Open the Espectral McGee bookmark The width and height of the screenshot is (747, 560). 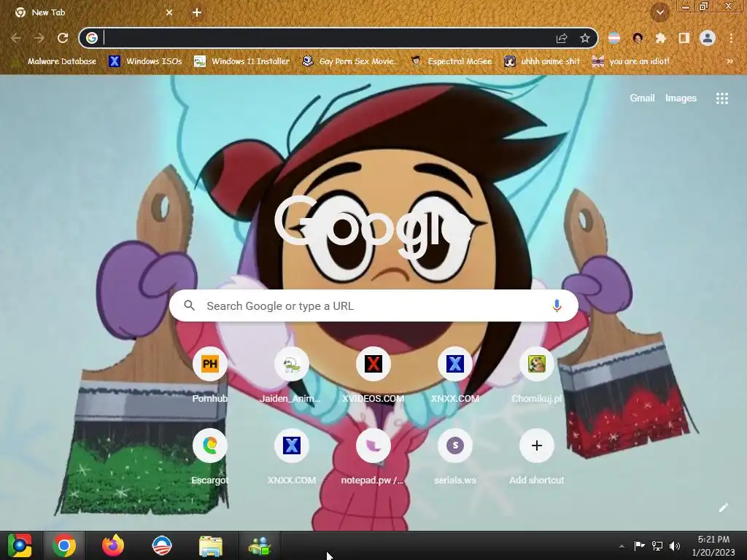452,61
